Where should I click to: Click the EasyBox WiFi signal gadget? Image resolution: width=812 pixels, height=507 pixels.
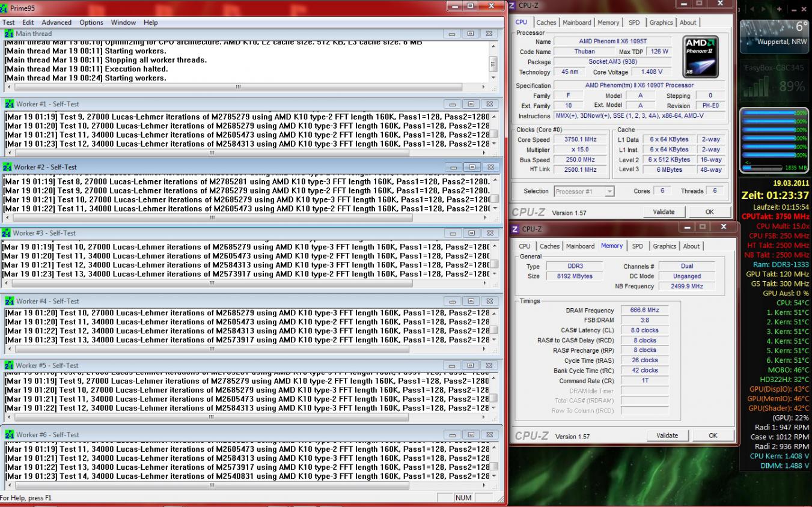[775, 81]
